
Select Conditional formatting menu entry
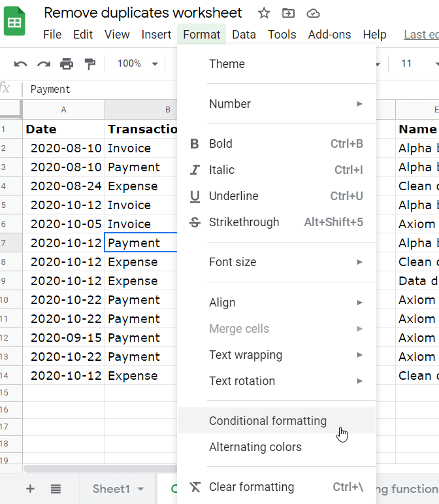coord(276,420)
